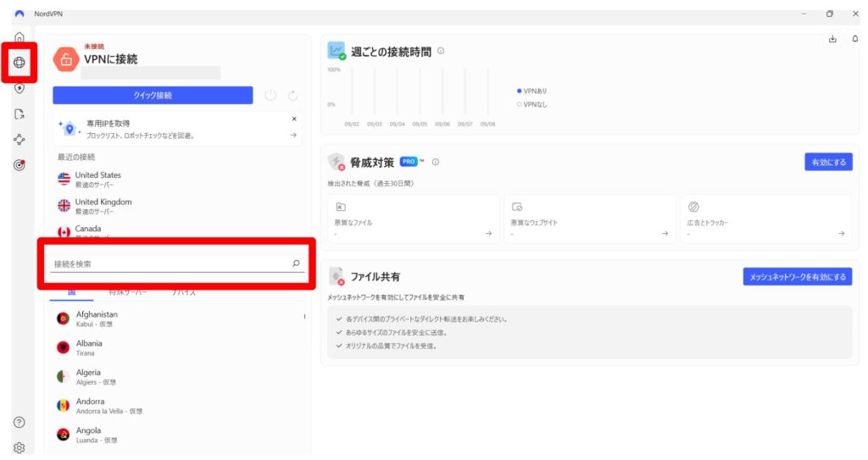
Task: Dismiss the 専用IPを取得 banner with X
Action: click(294, 119)
